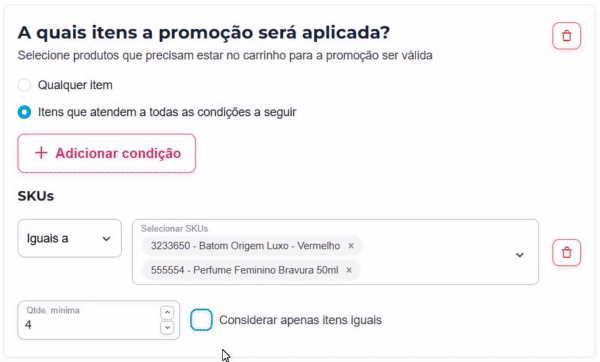Delete the promotion items section with top trash icon
600x362 pixels.
pos(566,36)
